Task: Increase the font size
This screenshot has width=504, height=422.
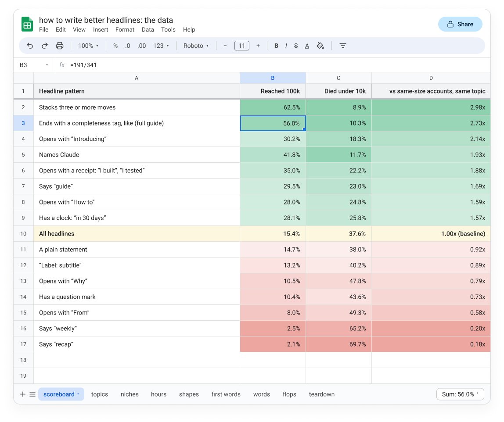Action: pyautogui.click(x=258, y=46)
